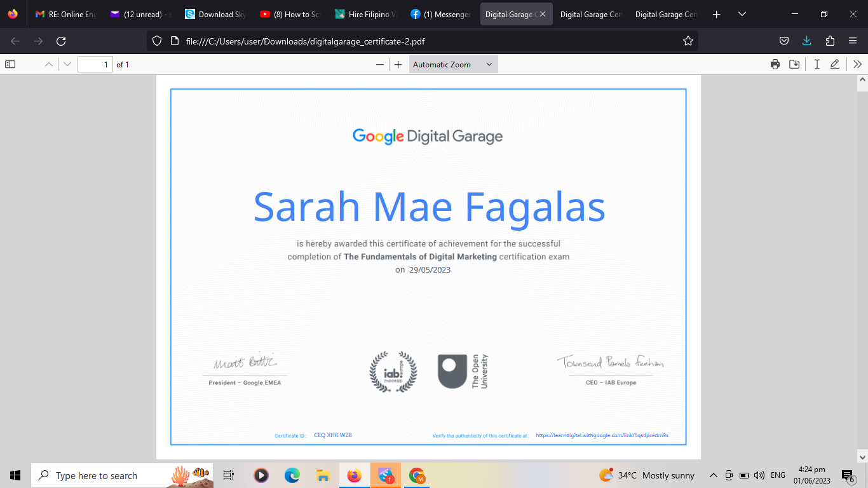The height and width of the screenshot is (488, 868).
Task: Expand the PDF tools with the chevron
Action: pos(857,64)
